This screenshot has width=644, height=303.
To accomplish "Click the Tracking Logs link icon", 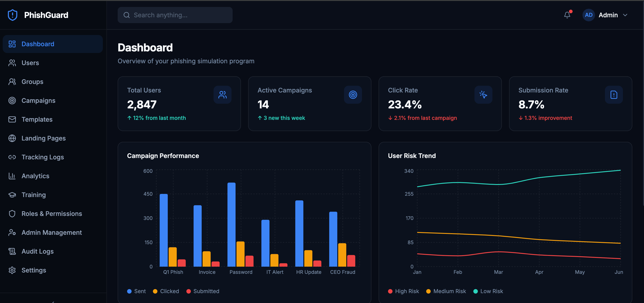I will click(12, 157).
